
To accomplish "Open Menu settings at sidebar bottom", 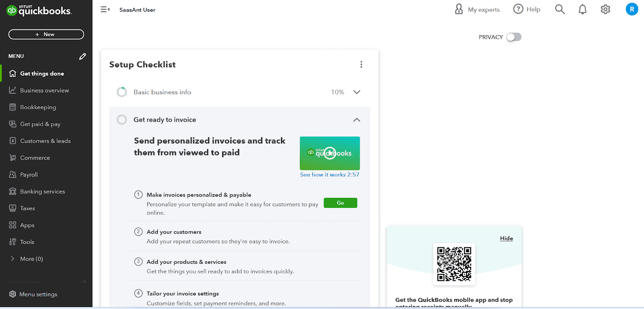I will coord(38,294).
